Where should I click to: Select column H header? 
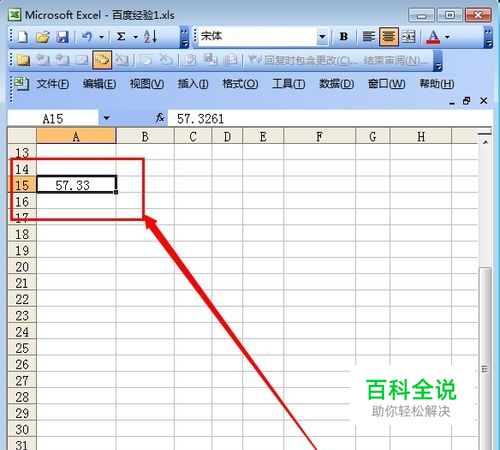coord(421,136)
